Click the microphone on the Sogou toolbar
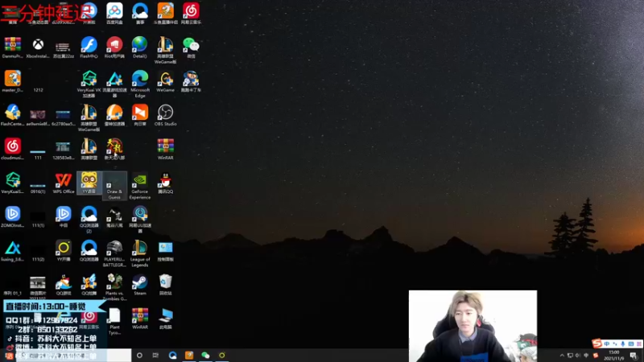The width and height of the screenshot is (644, 362). [623, 343]
